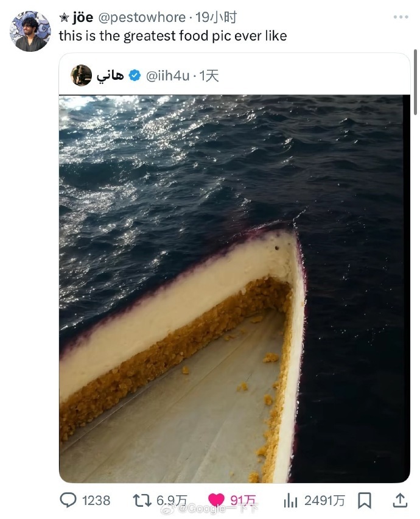
Task: Open the three-dot more options menu
Action: (x=401, y=17)
